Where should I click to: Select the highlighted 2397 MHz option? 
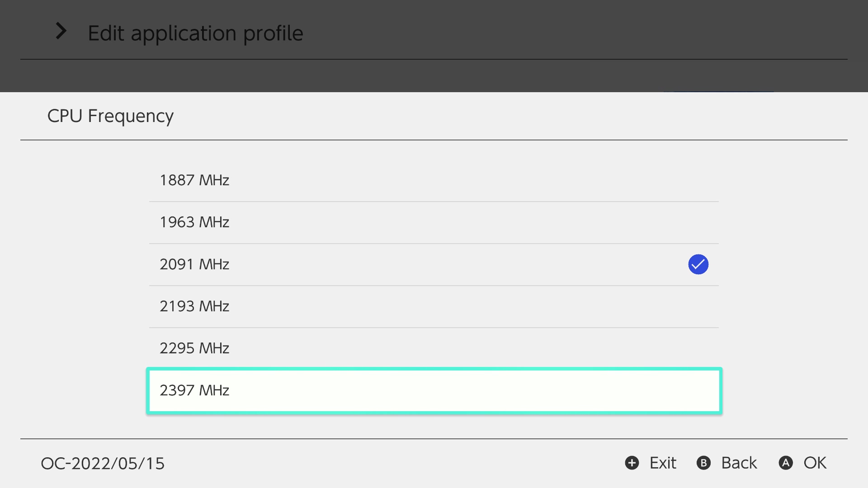(x=433, y=390)
